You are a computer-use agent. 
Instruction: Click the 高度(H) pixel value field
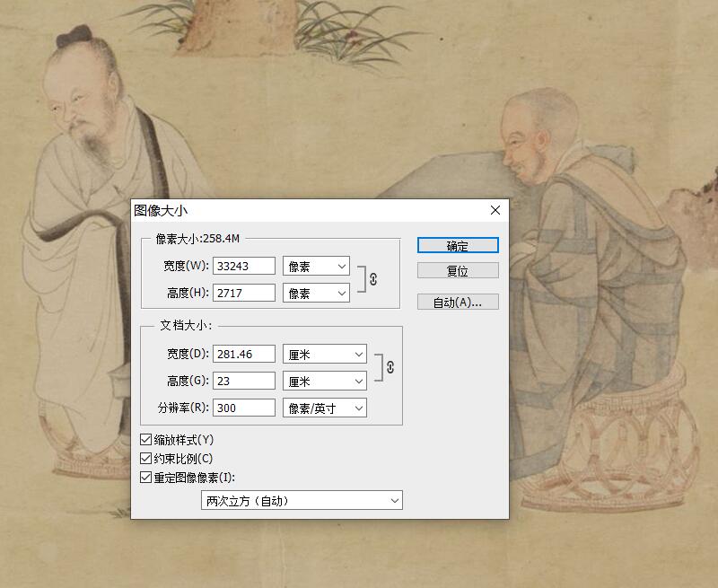244,293
